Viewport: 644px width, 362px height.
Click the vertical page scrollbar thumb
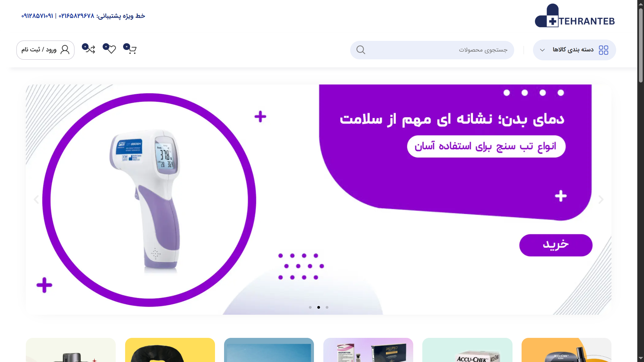pos(641,45)
